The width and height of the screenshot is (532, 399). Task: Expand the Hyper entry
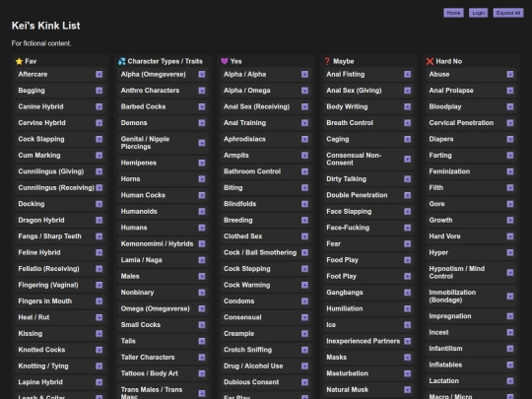click(510, 253)
